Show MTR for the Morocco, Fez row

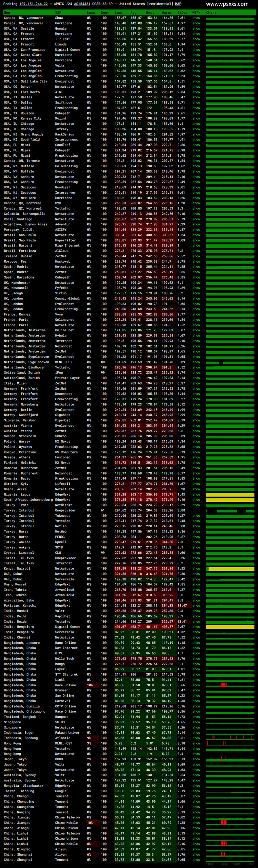pos(196,261)
